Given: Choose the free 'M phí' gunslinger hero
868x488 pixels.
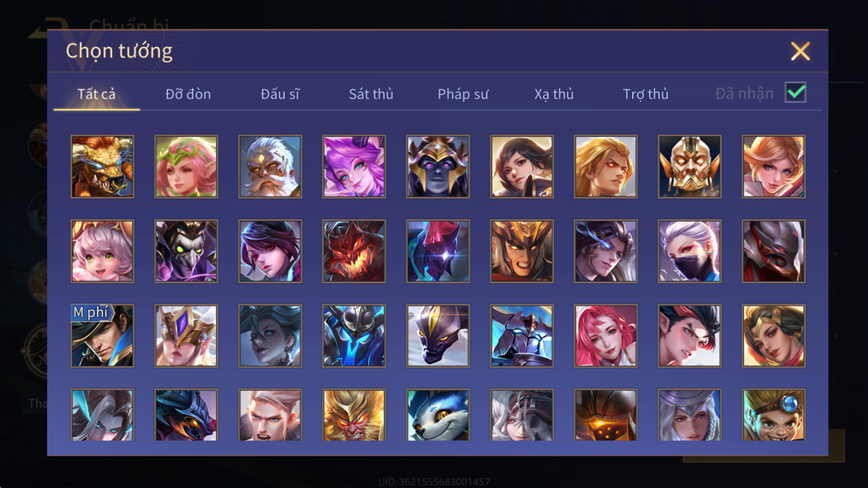Looking at the screenshot, I should click(x=102, y=336).
